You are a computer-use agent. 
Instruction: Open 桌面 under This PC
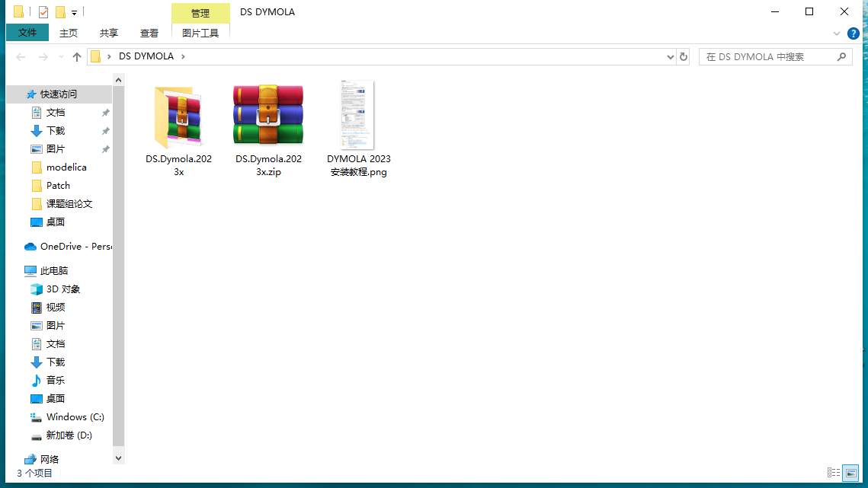pos(56,398)
